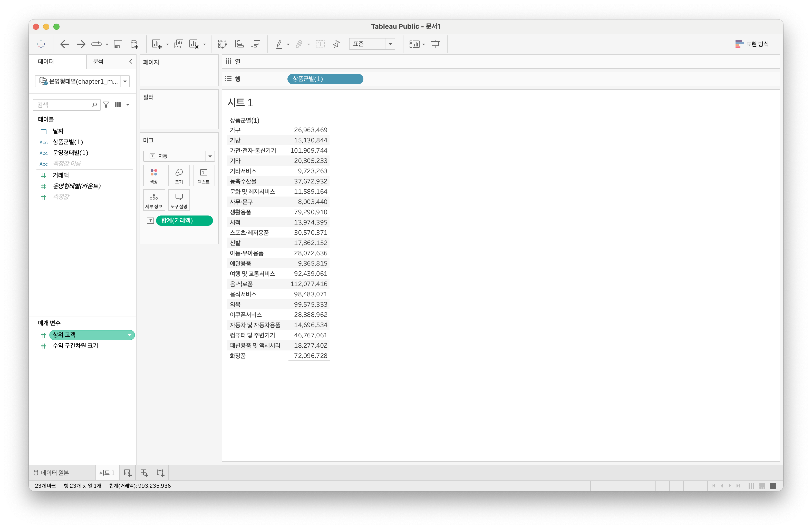Click the pin axis icon
812x529 pixels.
click(336, 44)
